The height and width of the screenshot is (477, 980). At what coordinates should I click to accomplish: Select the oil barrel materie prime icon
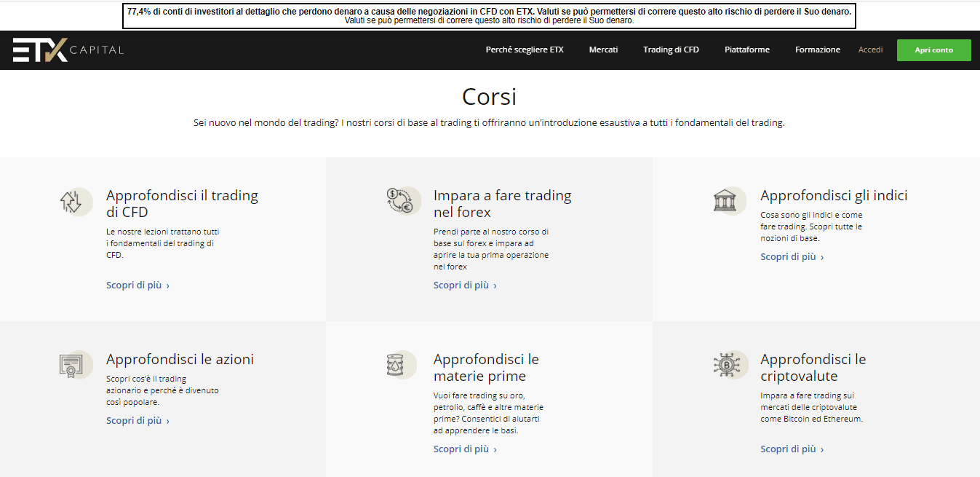[x=402, y=364]
